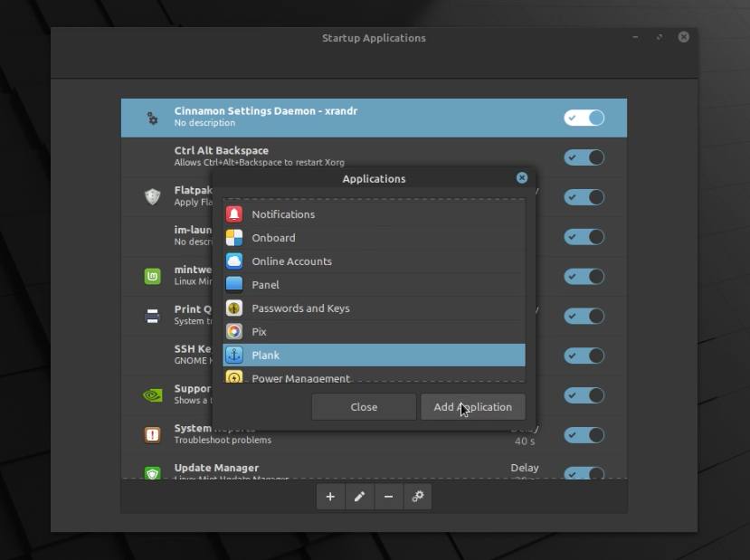Minimize the Startup Applications window
750x560 pixels.
click(635, 37)
